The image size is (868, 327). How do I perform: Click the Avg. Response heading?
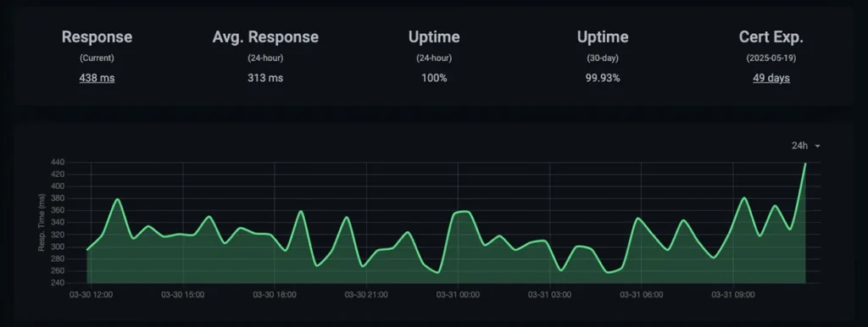click(265, 37)
